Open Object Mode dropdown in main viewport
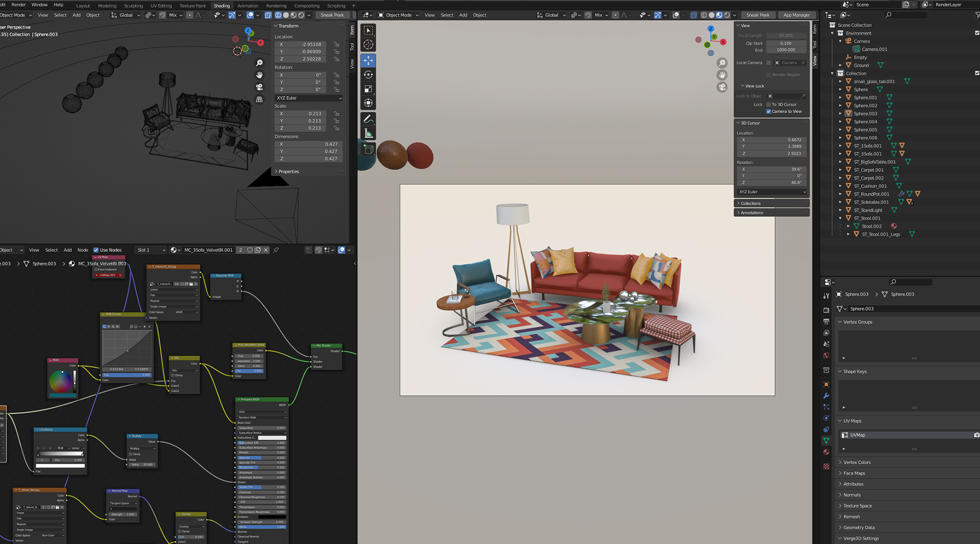This screenshot has width=980, height=544. coord(398,15)
